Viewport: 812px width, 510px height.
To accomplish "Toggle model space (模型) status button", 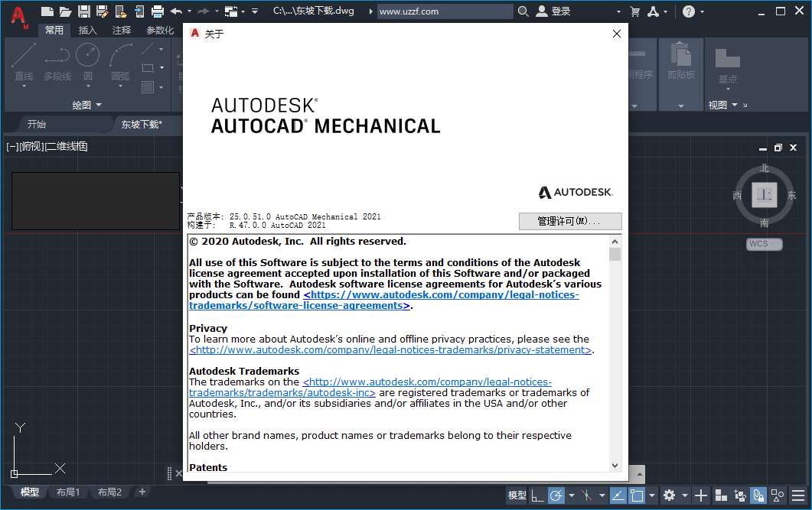I will (x=517, y=495).
